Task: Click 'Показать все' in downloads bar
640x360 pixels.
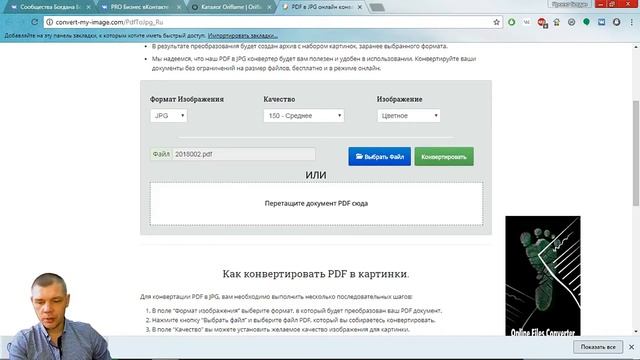Action: pos(598,347)
